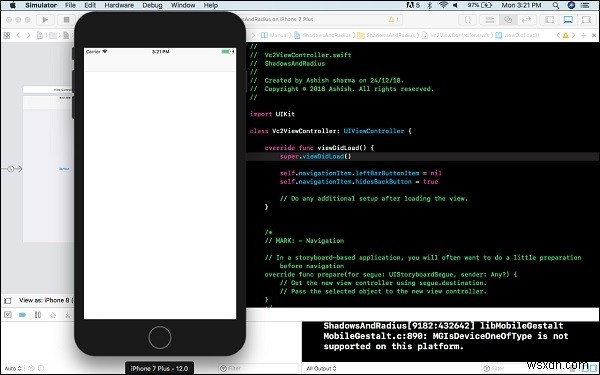This screenshot has height=375, width=600.
Task: Open the Auto variables scope dropdown
Action: (13, 368)
